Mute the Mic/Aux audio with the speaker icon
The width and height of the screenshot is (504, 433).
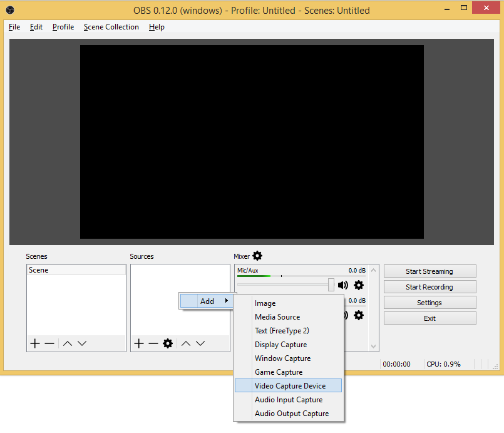click(x=342, y=285)
